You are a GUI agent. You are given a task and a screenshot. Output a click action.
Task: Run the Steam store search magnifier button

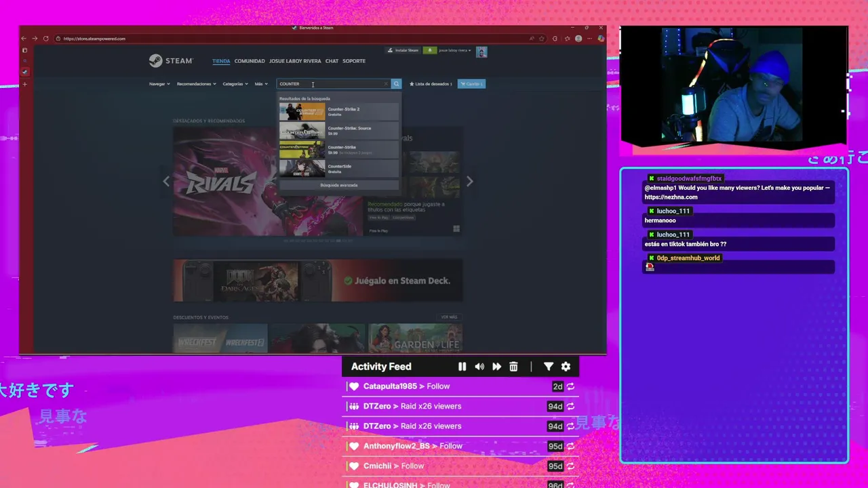click(396, 84)
